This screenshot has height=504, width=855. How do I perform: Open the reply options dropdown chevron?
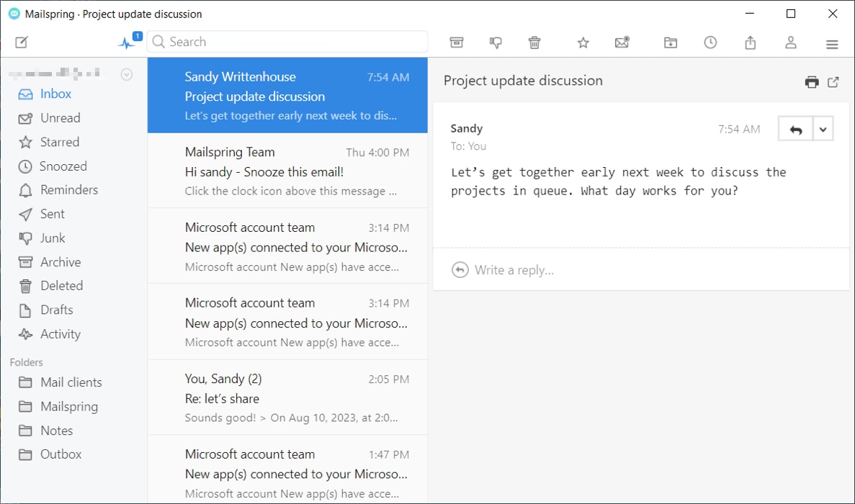823,128
